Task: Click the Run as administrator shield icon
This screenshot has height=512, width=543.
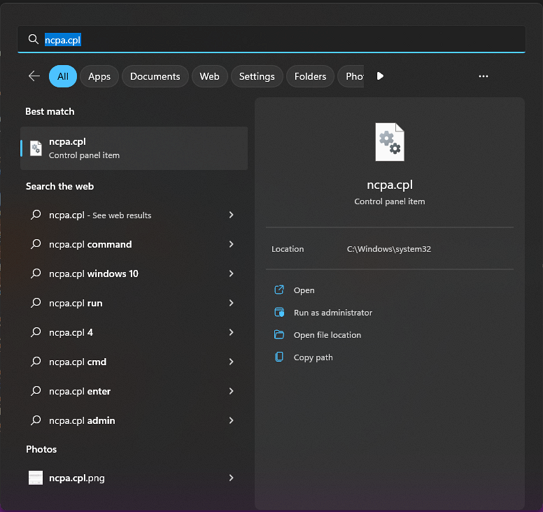Action: point(279,312)
